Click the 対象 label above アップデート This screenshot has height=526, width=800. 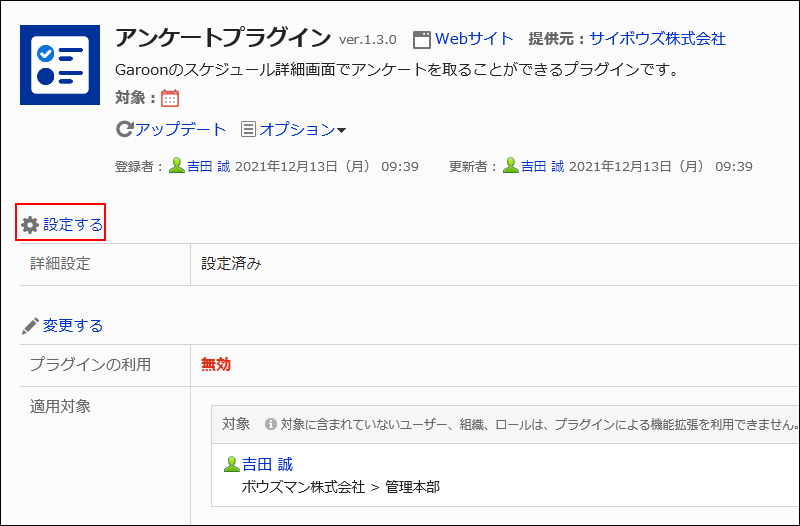pos(135,97)
